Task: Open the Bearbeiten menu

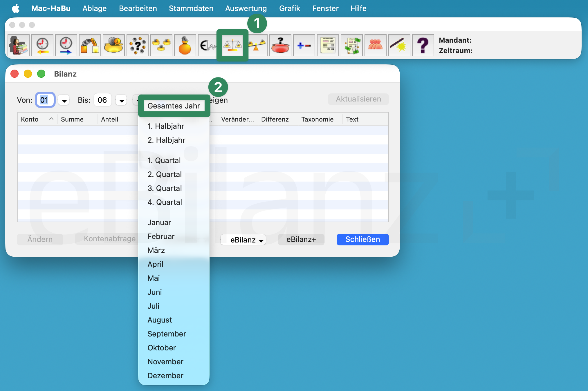Action: point(138,8)
